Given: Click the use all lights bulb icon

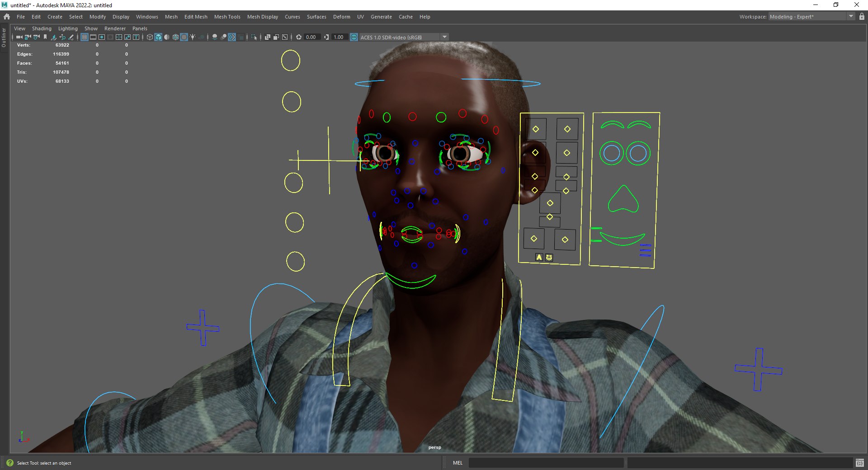Looking at the screenshot, I should pos(193,37).
